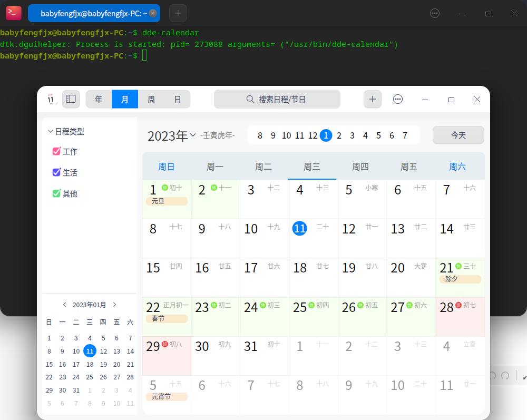Click the 搜索日程/节日 search field

point(277,99)
